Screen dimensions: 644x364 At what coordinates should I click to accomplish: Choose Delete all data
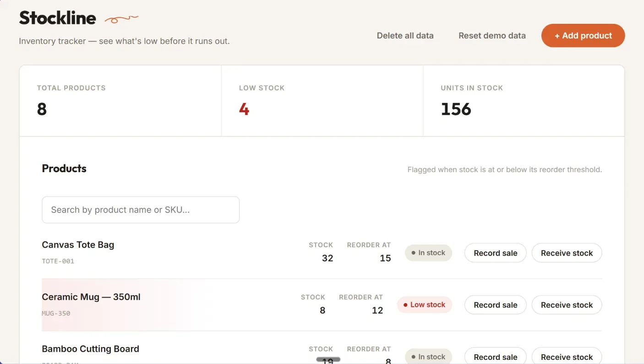point(405,36)
